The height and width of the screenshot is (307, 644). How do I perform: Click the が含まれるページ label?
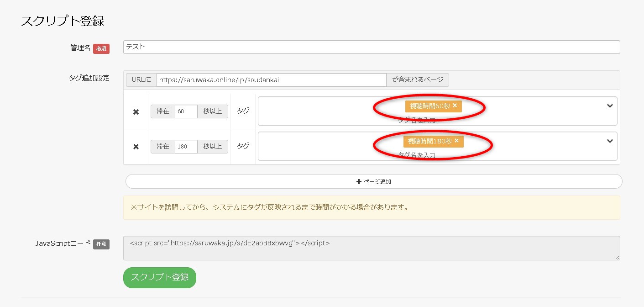pyautogui.click(x=418, y=79)
